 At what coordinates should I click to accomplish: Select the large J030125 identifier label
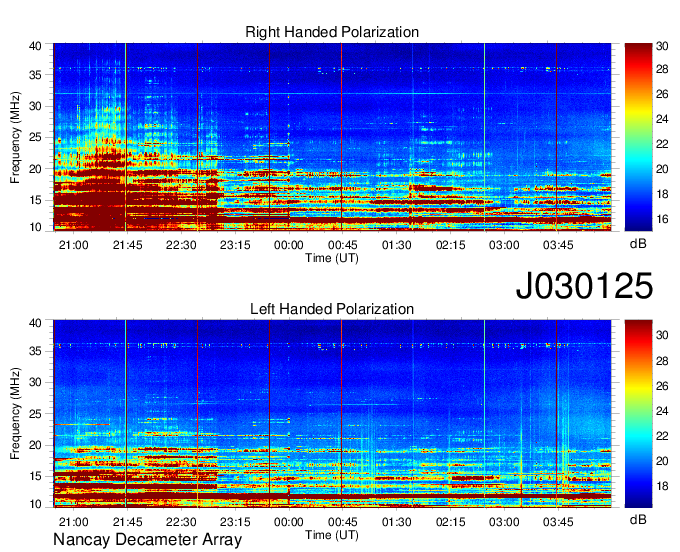coord(584,285)
